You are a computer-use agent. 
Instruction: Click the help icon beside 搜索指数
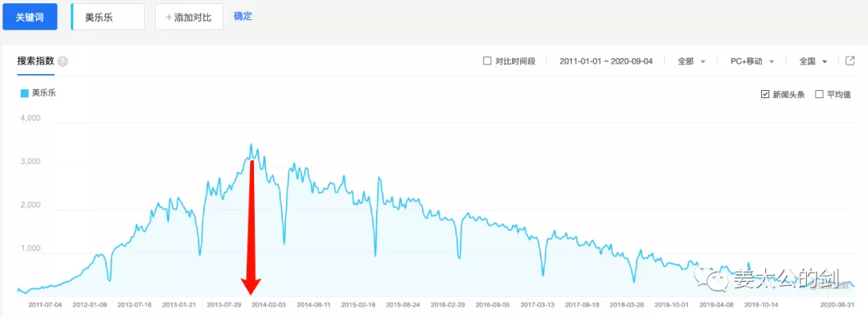63,61
